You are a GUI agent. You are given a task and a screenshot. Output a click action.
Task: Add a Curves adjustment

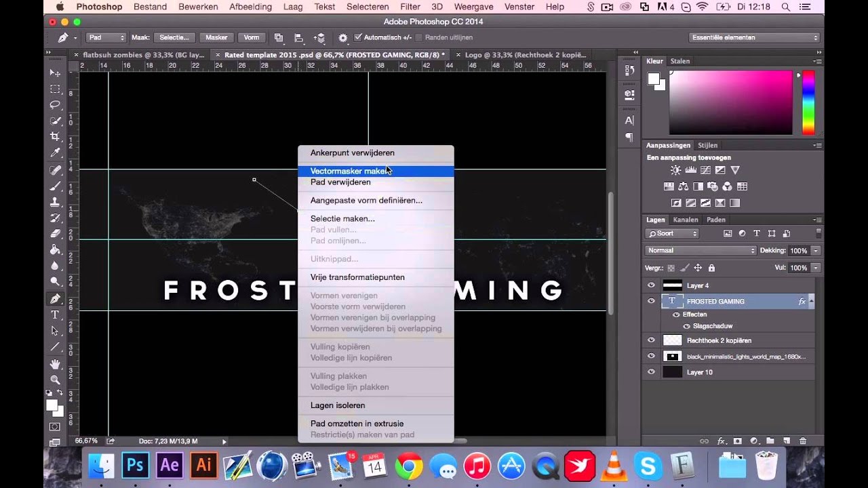point(705,170)
